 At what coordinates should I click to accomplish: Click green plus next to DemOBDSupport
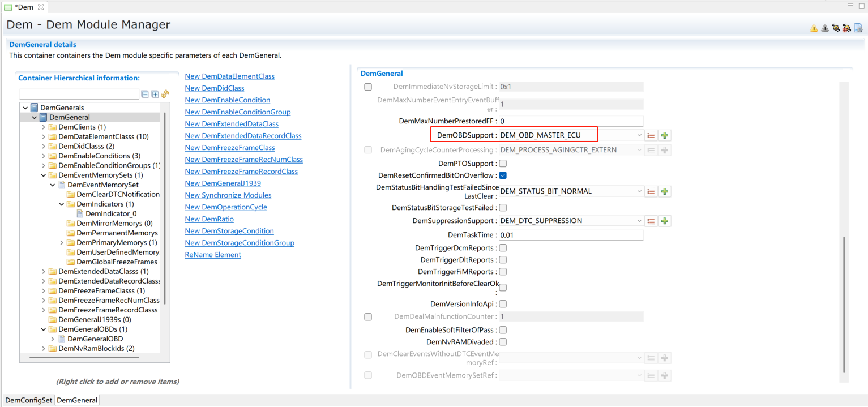665,135
